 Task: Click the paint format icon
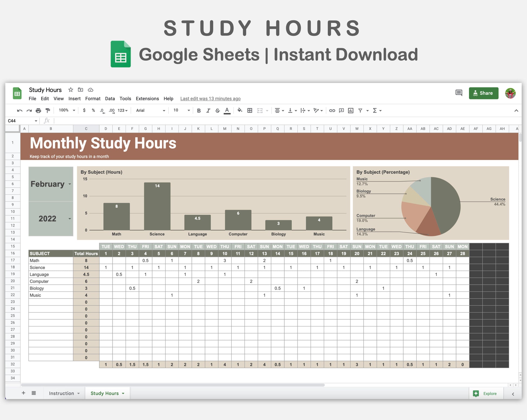coord(48,110)
